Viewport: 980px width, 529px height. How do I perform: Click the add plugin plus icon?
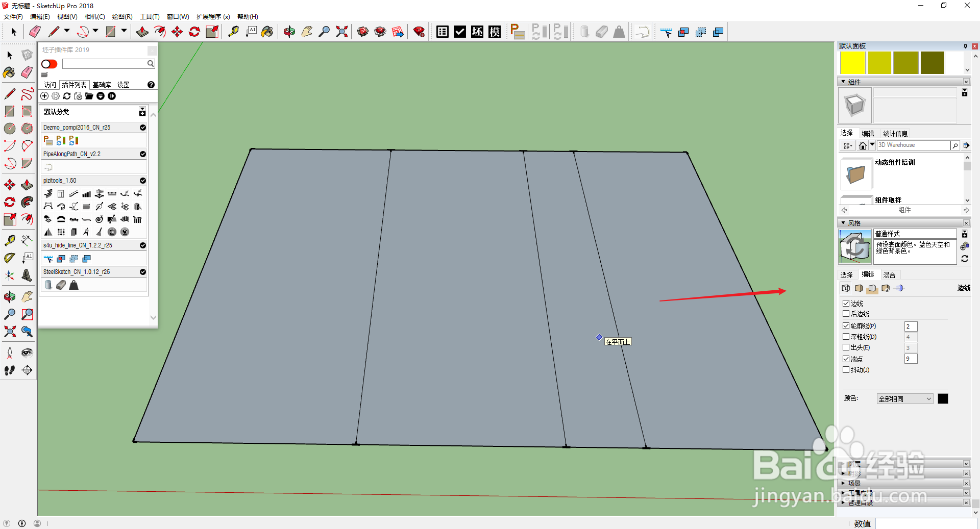pos(45,96)
